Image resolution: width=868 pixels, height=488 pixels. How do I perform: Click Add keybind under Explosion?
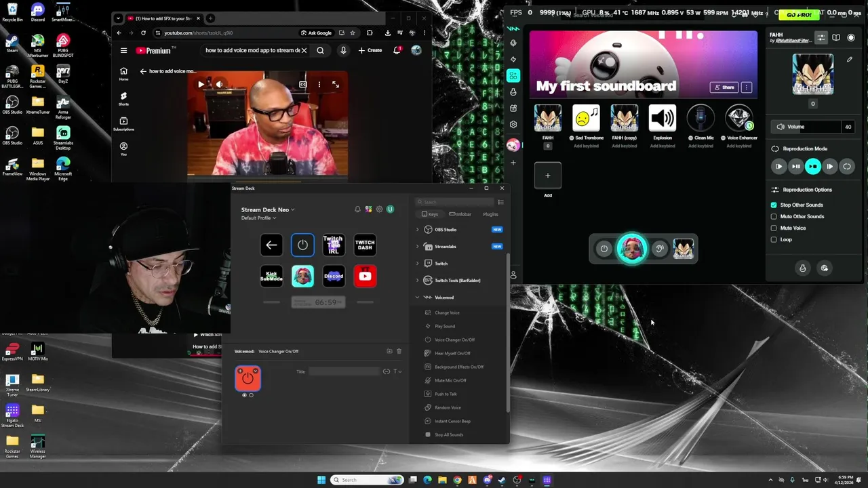(663, 146)
